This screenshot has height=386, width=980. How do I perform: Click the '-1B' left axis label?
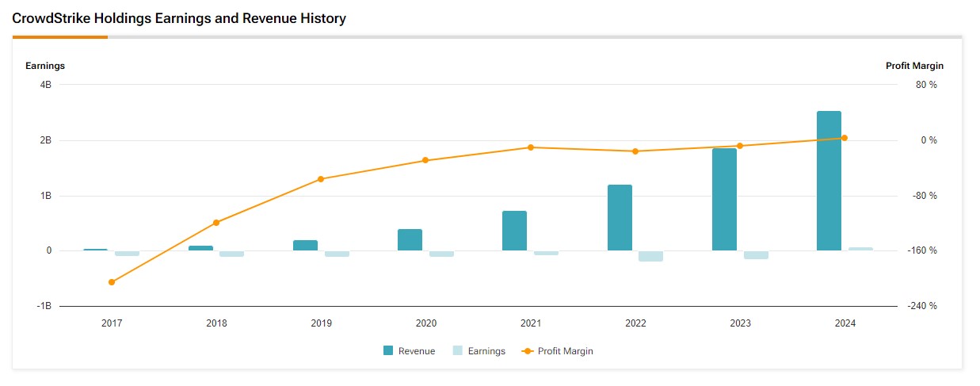point(44,306)
